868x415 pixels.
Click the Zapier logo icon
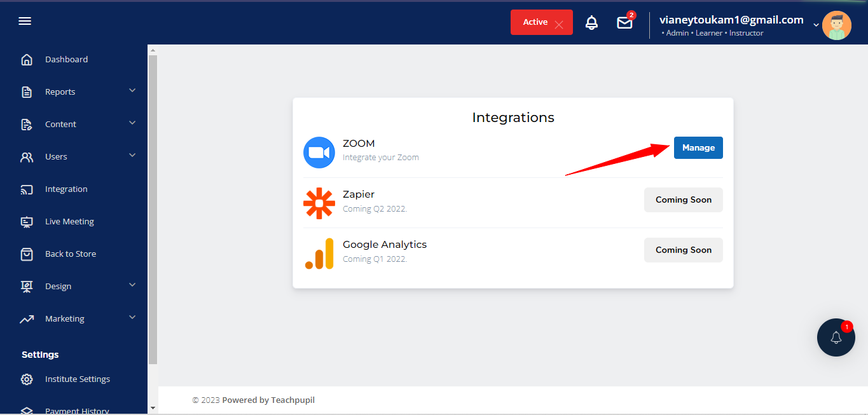click(319, 203)
